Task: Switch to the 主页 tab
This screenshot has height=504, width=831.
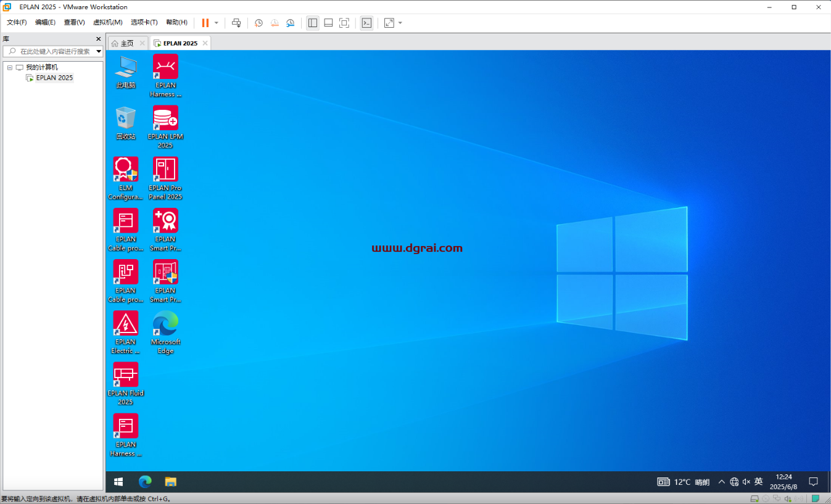Action: coord(123,43)
